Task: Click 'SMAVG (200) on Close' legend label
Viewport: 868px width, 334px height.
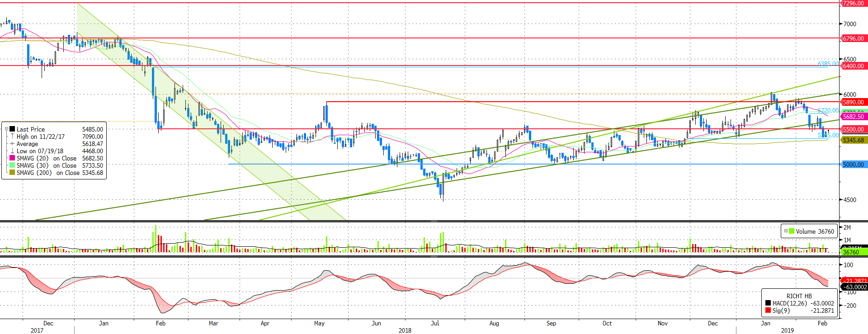Action: click(48, 173)
